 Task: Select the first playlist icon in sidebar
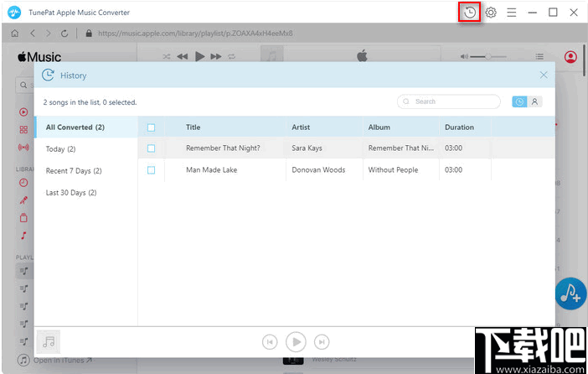tap(23, 271)
